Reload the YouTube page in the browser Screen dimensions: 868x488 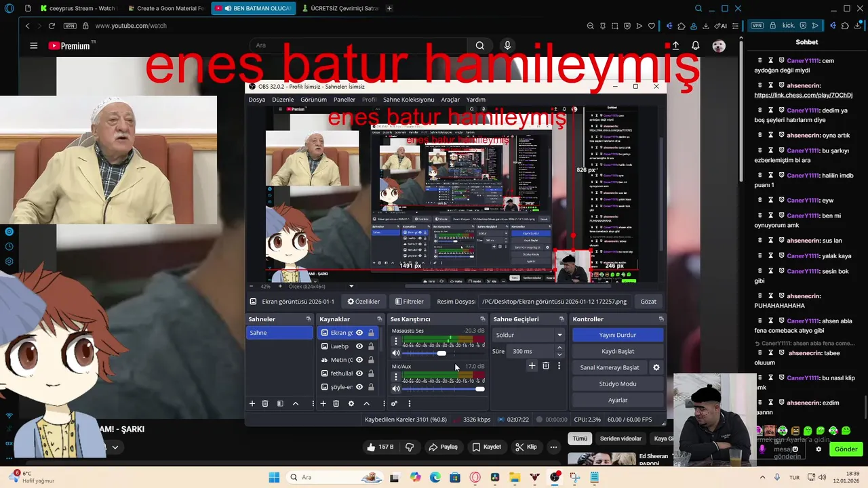[52, 26]
